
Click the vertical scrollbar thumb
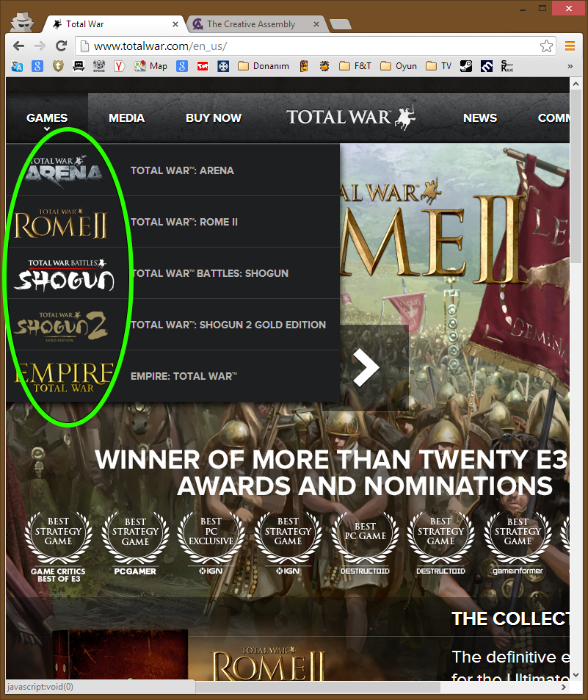tap(576, 176)
